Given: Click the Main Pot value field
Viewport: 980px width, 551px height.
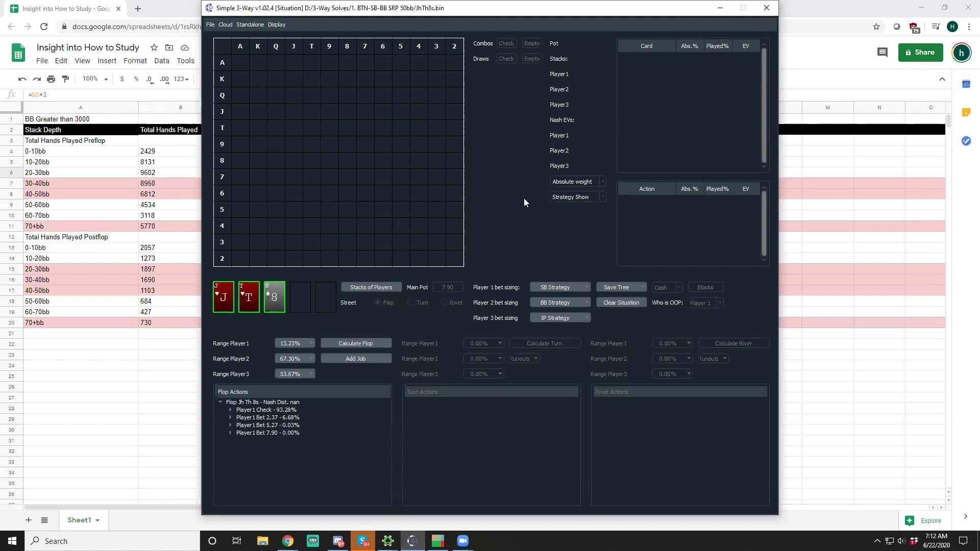Looking at the screenshot, I should click(x=448, y=287).
